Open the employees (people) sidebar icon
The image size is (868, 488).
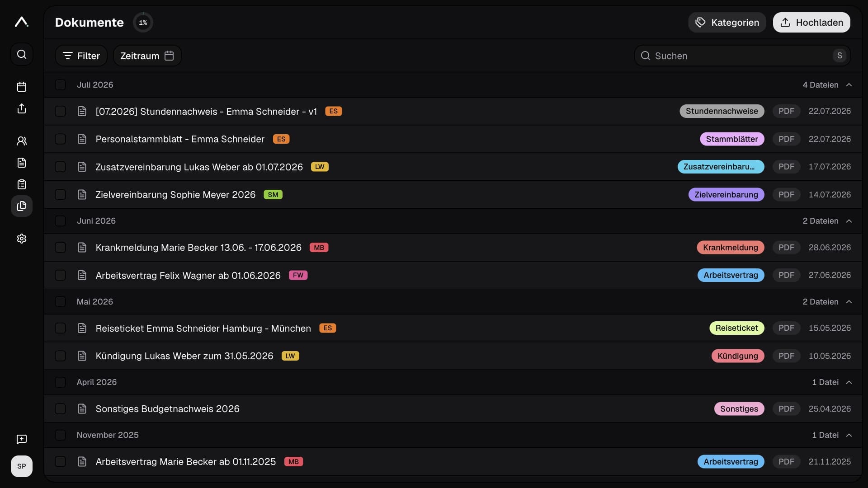22,141
